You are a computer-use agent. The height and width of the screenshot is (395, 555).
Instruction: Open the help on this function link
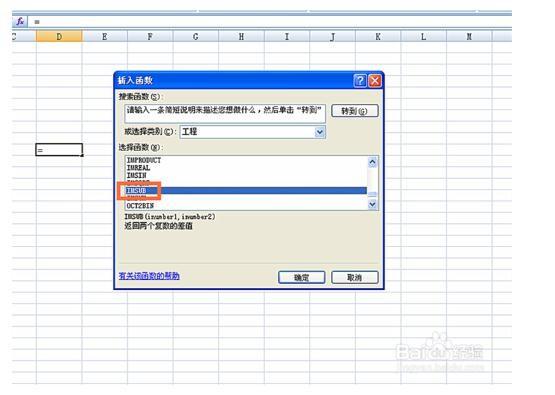[149, 276]
